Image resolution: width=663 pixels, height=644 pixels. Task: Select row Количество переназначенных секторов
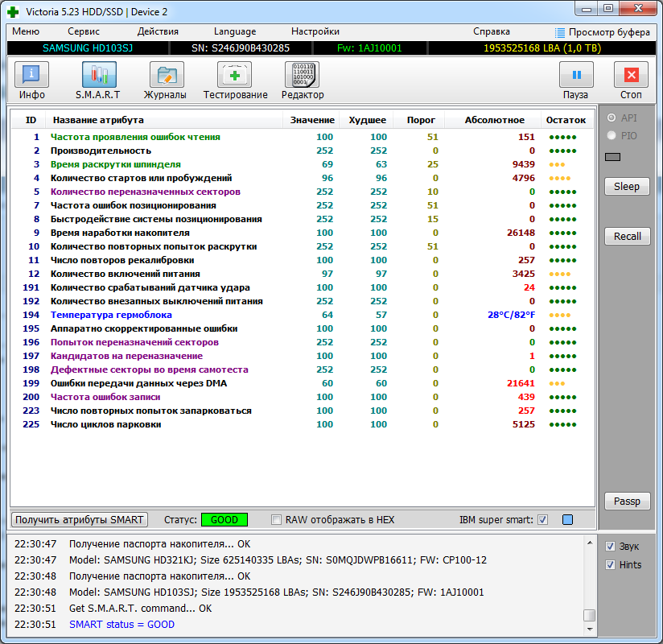point(302,192)
